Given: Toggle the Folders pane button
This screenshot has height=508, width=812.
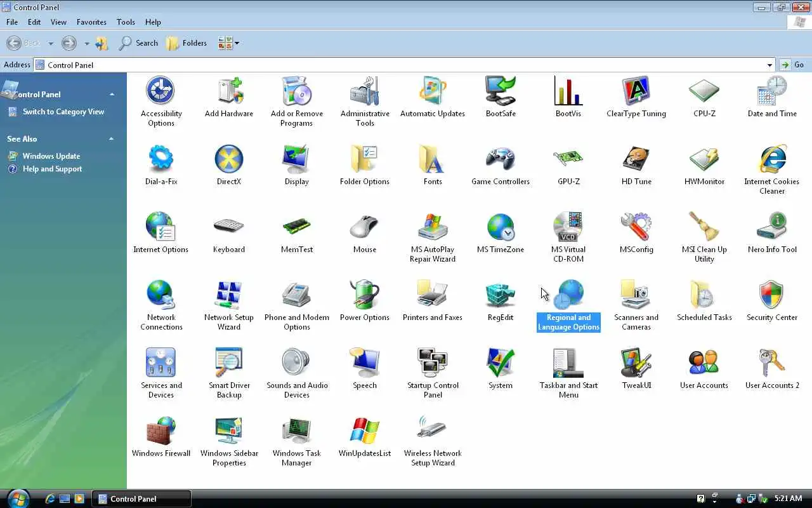Looking at the screenshot, I should [x=187, y=43].
